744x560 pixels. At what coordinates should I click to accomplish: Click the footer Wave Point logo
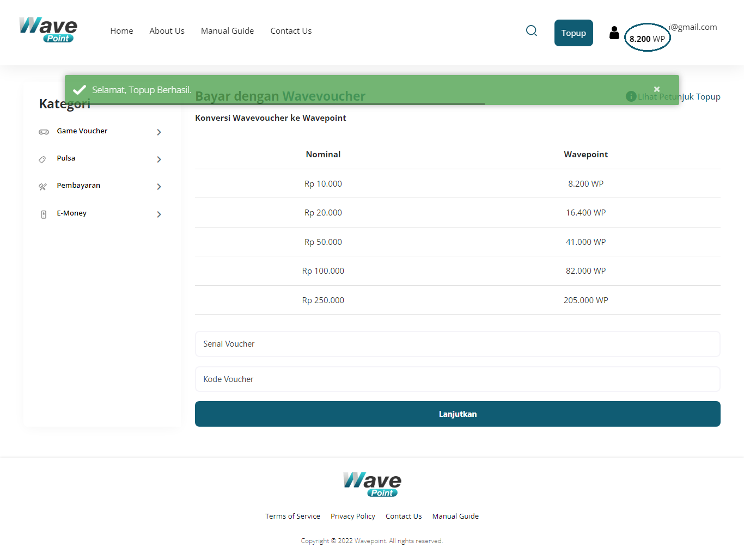372,484
